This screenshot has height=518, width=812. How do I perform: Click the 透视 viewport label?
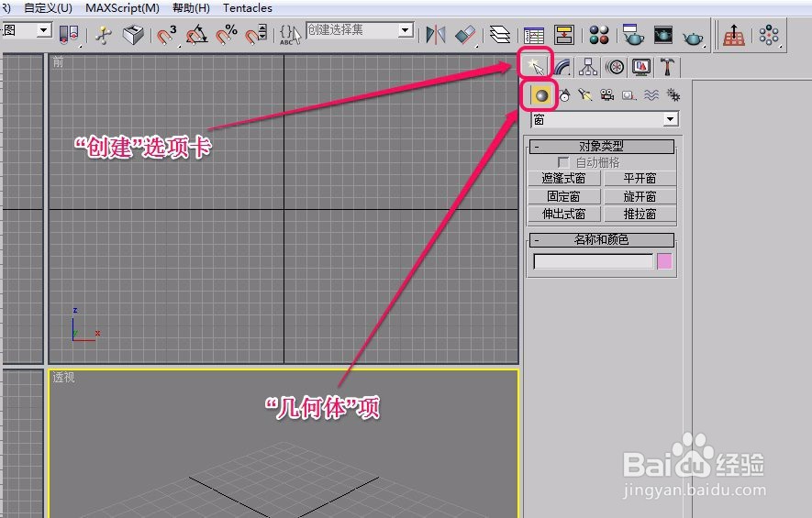click(x=63, y=377)
